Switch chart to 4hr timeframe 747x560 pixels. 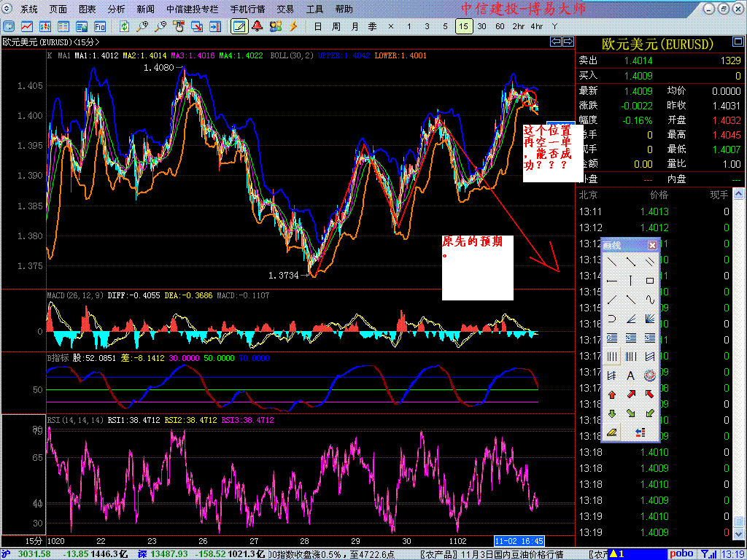pos(537,26)
